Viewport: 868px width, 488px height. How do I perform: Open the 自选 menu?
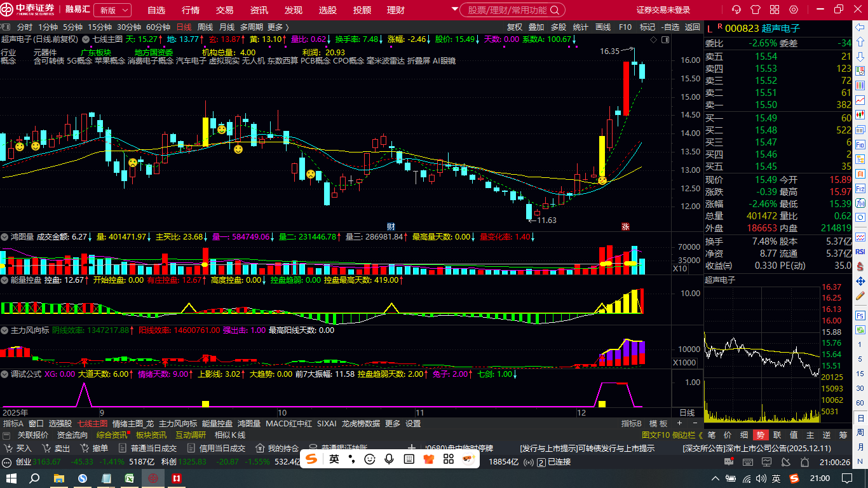pos(156,10)
